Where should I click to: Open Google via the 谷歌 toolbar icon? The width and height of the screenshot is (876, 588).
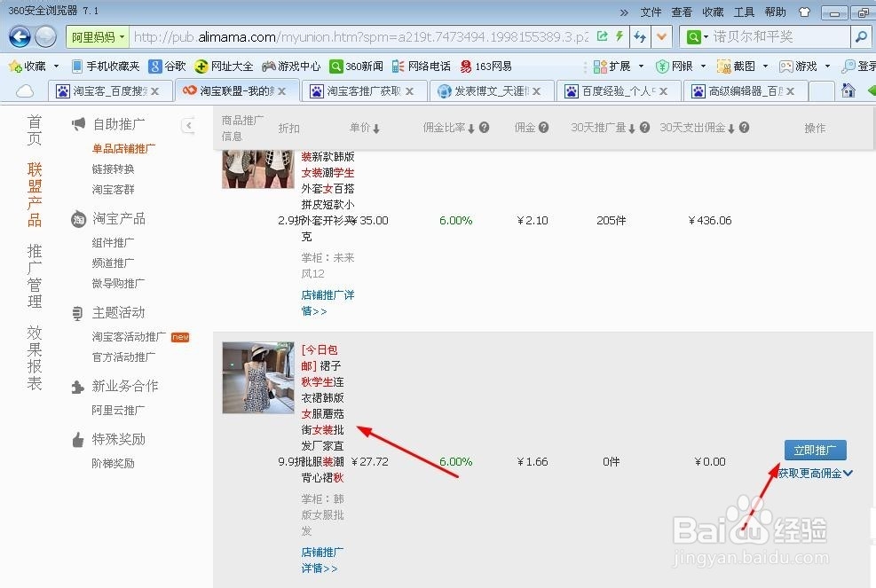click(x=165, y=66)
